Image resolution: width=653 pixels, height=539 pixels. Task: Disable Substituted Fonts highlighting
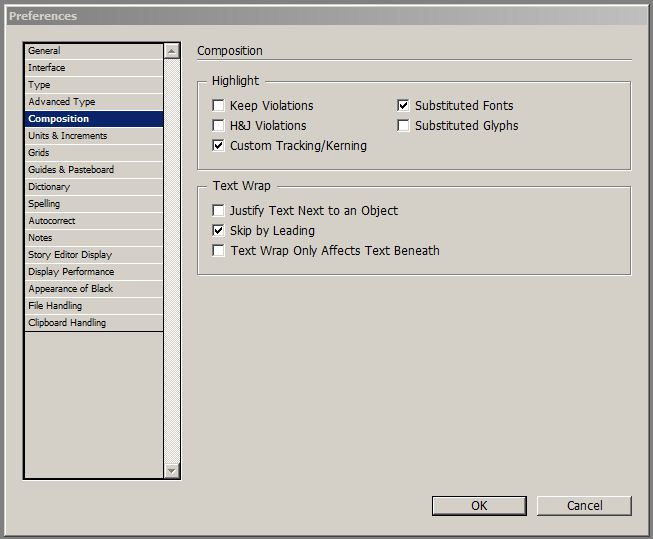[403, 105]
